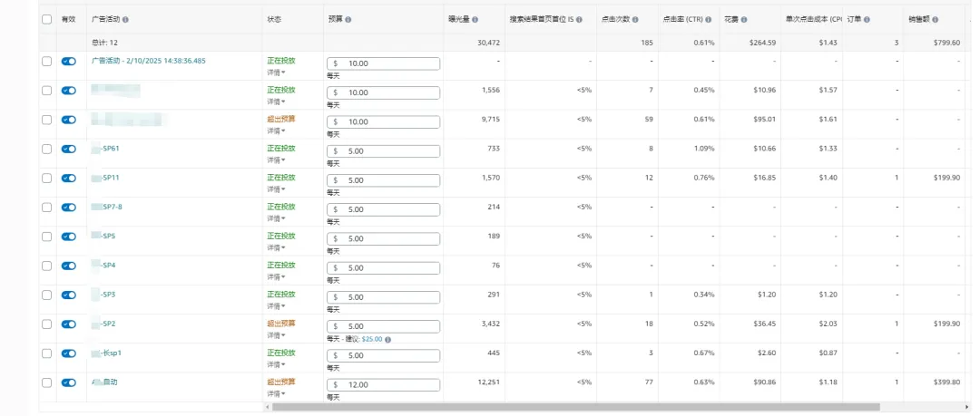Click the budget field of the SP61 row
Image resolution: width=980 pixels, height=416 pixels.
pos(383,151)
